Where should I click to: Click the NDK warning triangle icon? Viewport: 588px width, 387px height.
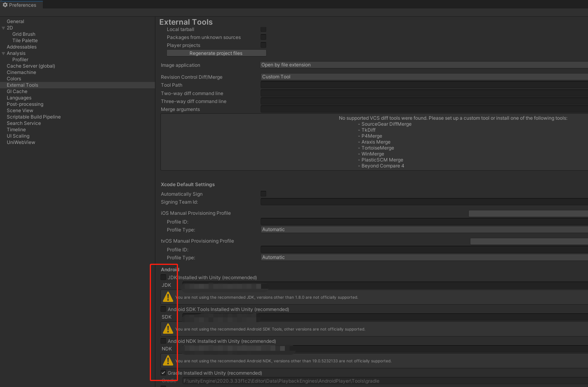(168, 360)
